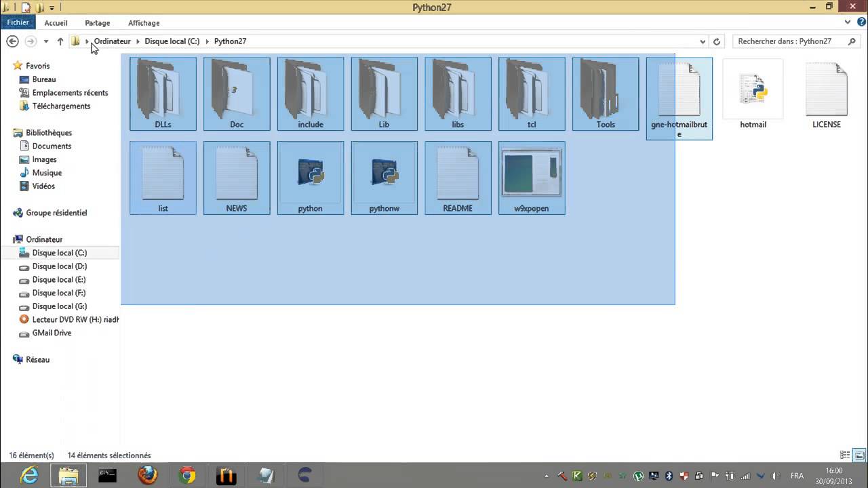The image size is (868, 488).
Task: Click Properties icon in quick access toolbar
Action: (x=26, y=7)
